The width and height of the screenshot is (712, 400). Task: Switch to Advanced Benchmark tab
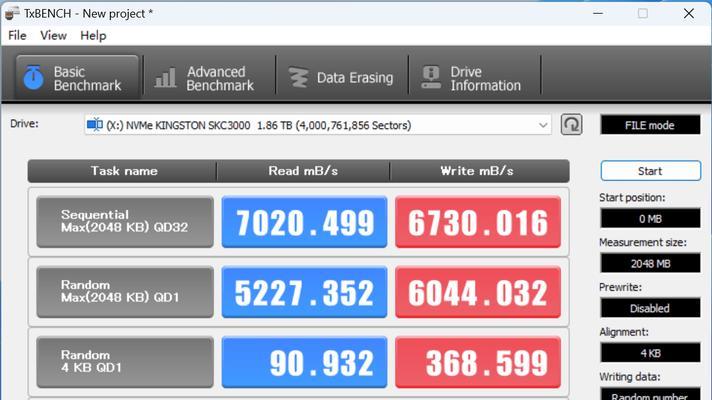coord(210,77)
